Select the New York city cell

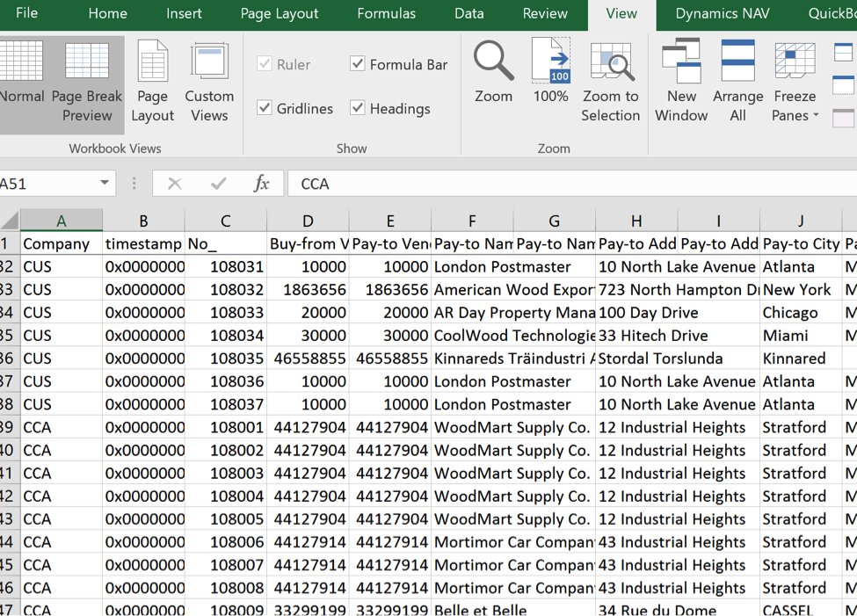pos(801,289)
